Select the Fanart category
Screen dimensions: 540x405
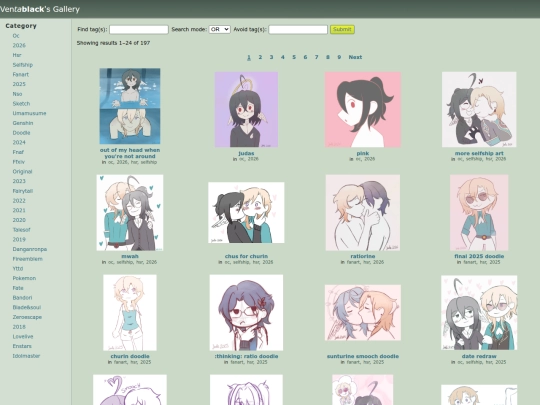click(x=21, y=74)
